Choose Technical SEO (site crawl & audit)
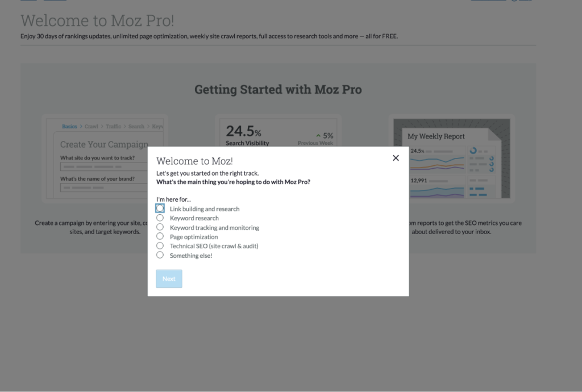Viewport: 582px width, 392px height. 160,245
